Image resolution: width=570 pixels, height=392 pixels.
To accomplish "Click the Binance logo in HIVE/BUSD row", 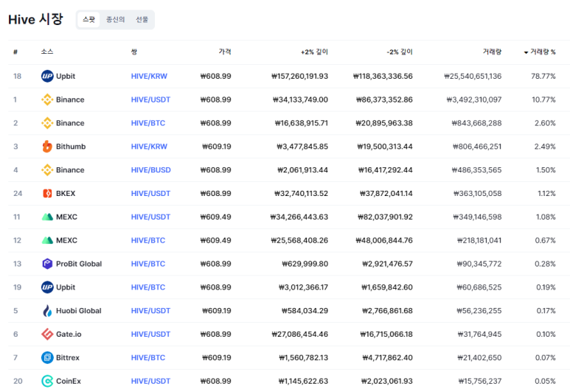I will point(47,170).
